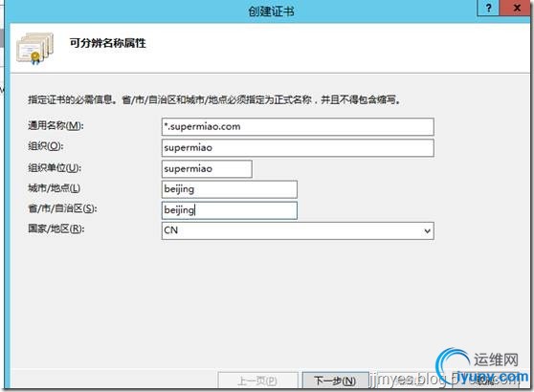Click the 创建证书 title bar text
This screenshot has width=534, height=392.
coord(271,11)
